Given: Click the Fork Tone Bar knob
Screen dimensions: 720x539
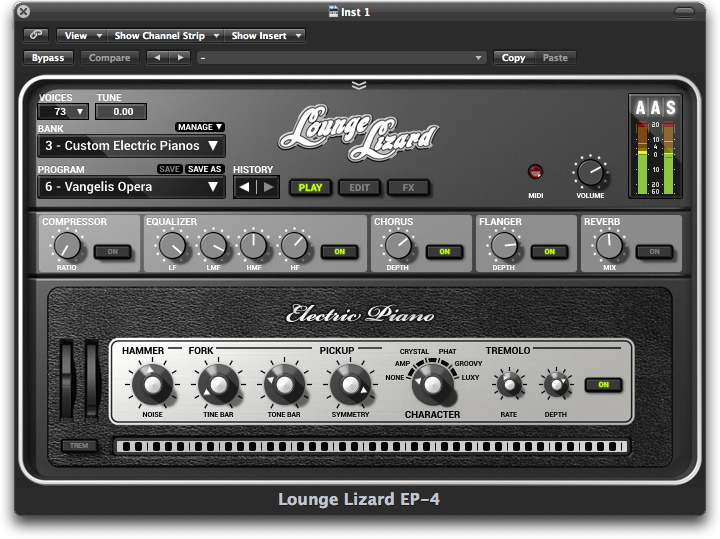Looking at the screenshot, I should coord(284,385).
